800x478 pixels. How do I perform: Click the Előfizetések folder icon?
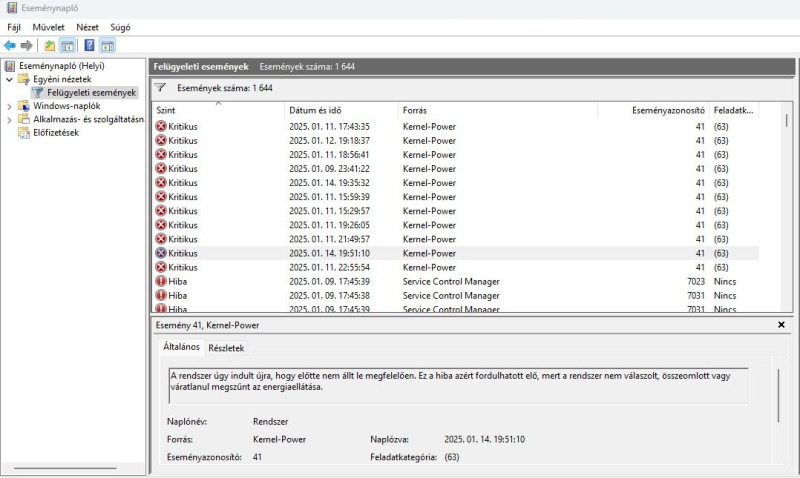pos(23,133)
